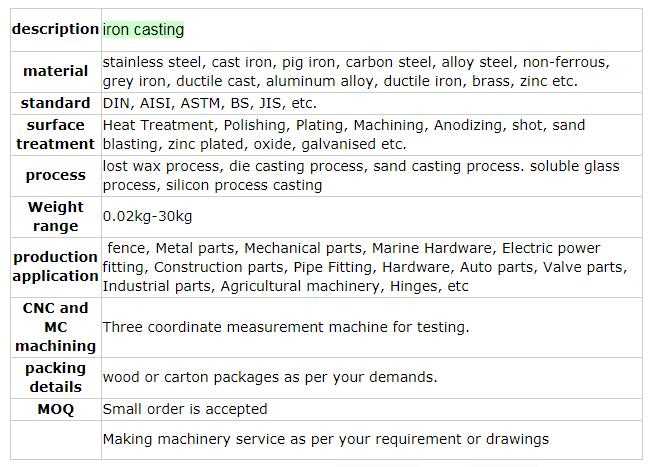This screenshot has width=651, height=467.
Task: Click the "wood or carton packages" text
Action: coord(269,377)
